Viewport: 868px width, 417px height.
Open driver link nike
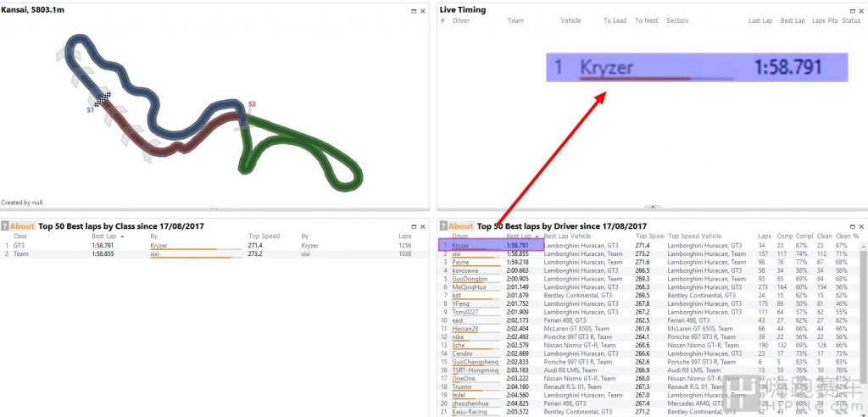click(458, 336)
